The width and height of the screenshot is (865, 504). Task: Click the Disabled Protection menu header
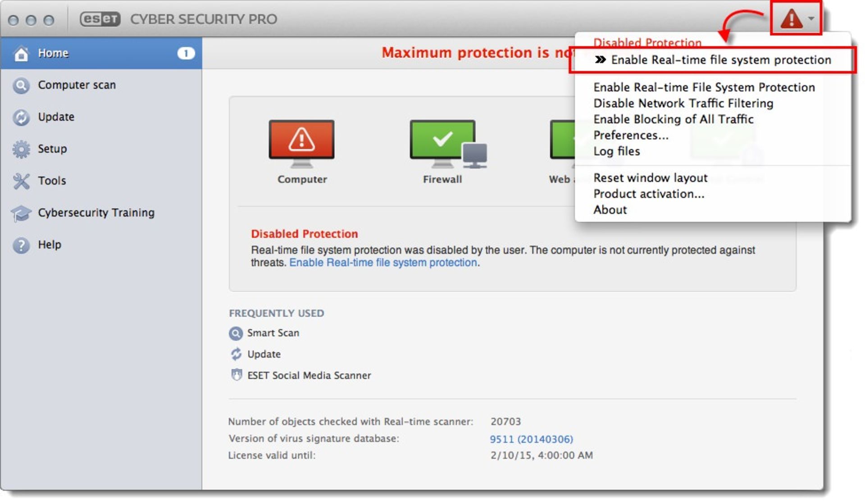[x=647, y=42]
